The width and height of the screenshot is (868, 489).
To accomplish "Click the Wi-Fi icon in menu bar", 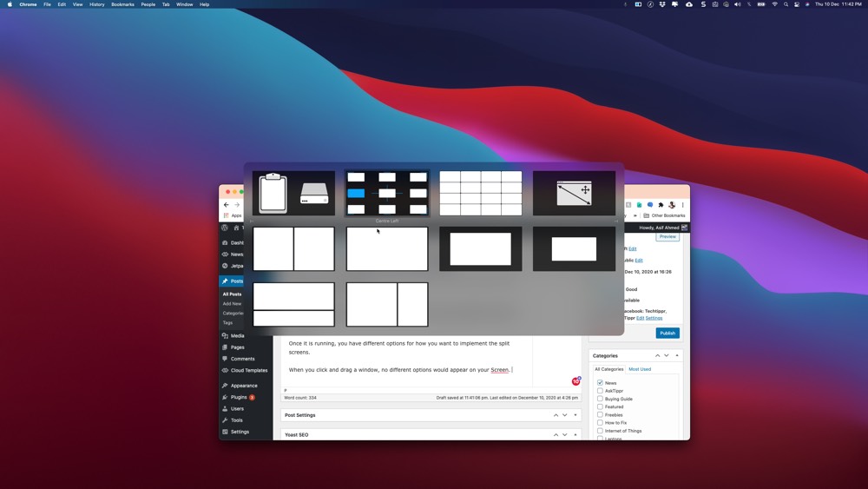I will [774, 4].
